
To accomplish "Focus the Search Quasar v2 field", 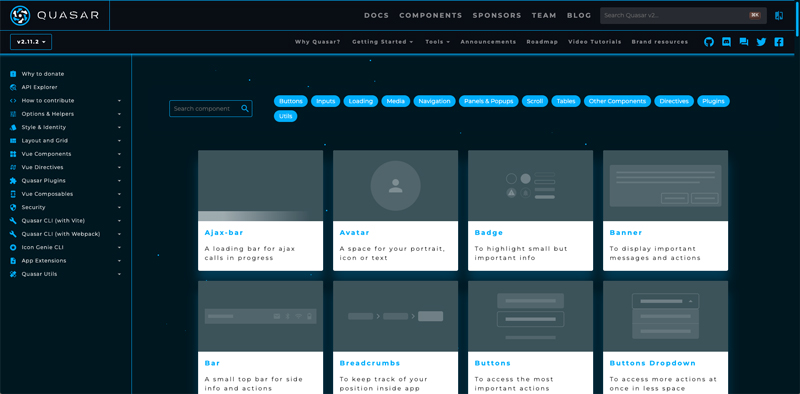I will [x=683, y=15].
